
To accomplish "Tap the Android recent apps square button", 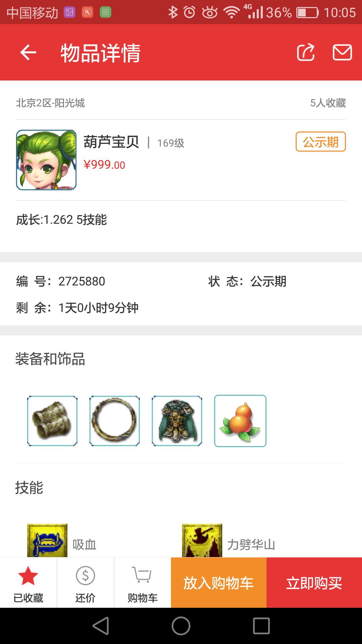I will (x=261, y=626).
